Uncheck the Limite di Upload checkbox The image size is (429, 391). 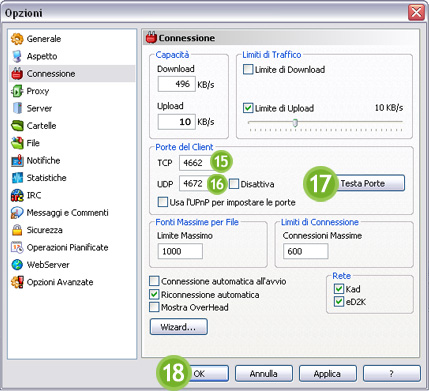point(248,108)
